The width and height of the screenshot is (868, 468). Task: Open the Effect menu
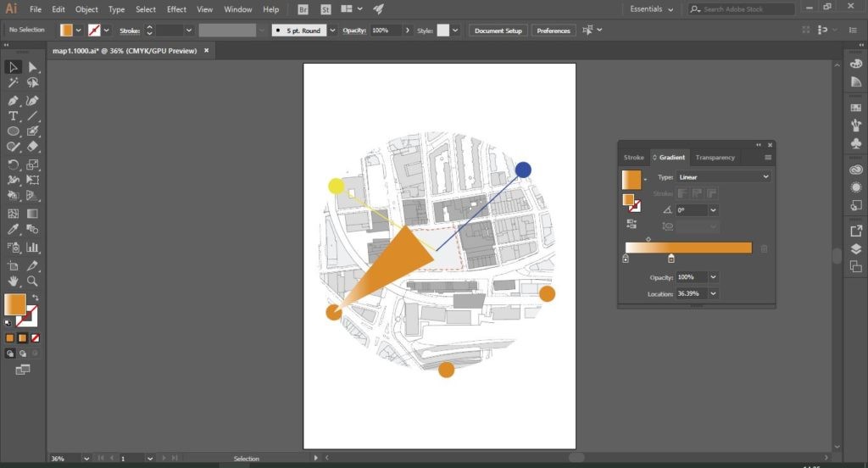[176, 9]
